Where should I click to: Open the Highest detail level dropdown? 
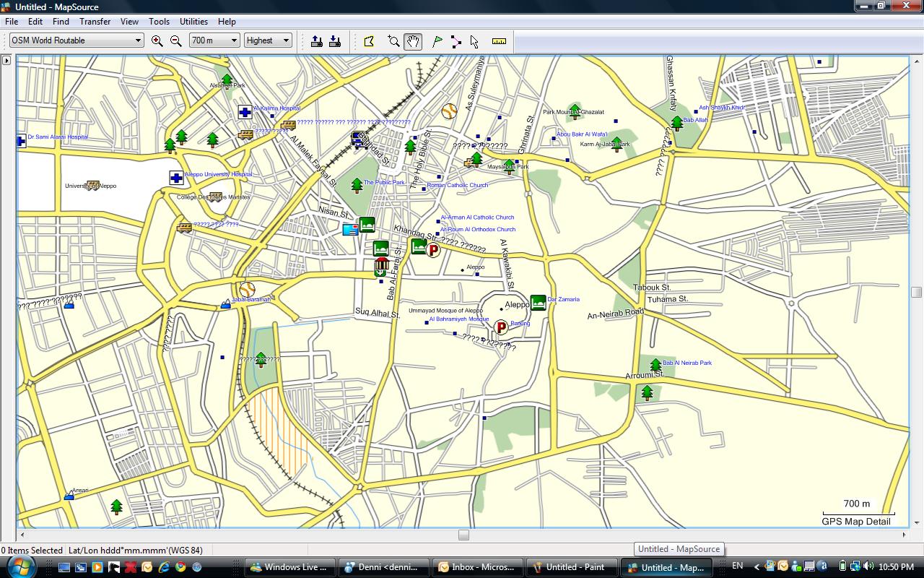click(x=268, y=40)
